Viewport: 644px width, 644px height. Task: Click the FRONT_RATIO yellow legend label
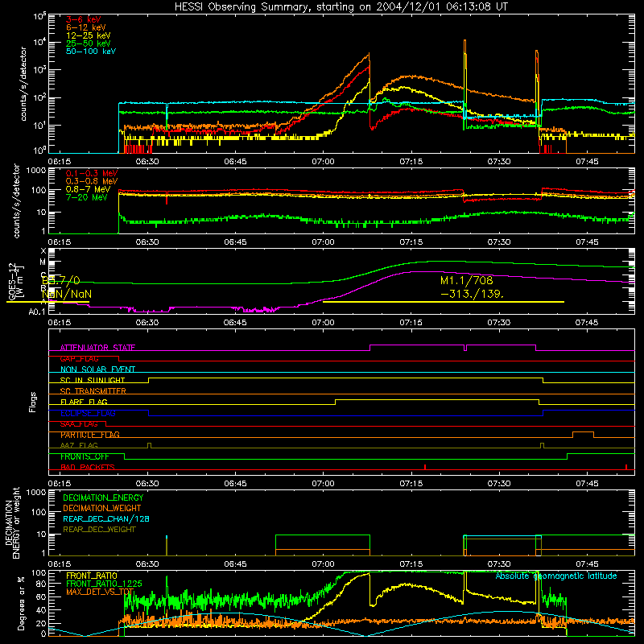pos(92,576)
